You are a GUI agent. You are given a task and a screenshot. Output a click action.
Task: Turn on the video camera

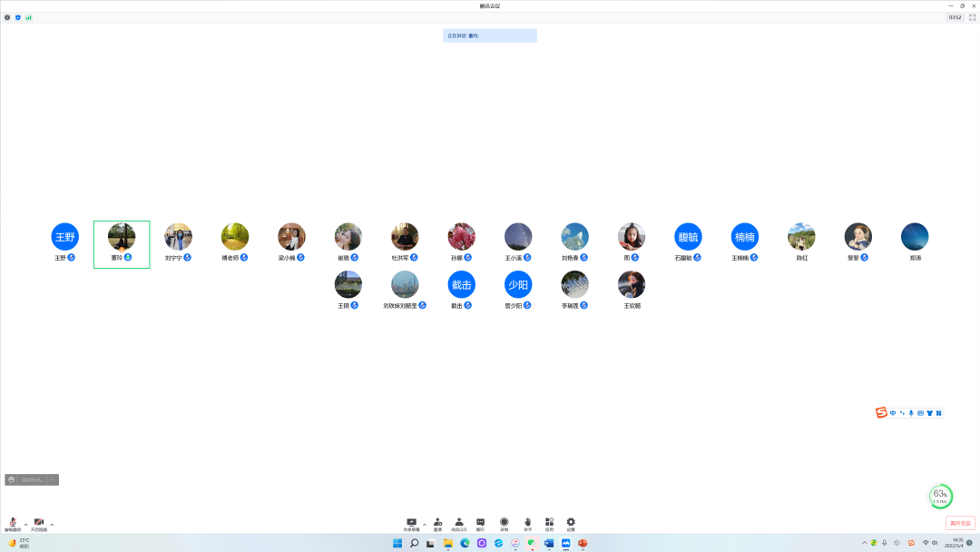(39, 523)
